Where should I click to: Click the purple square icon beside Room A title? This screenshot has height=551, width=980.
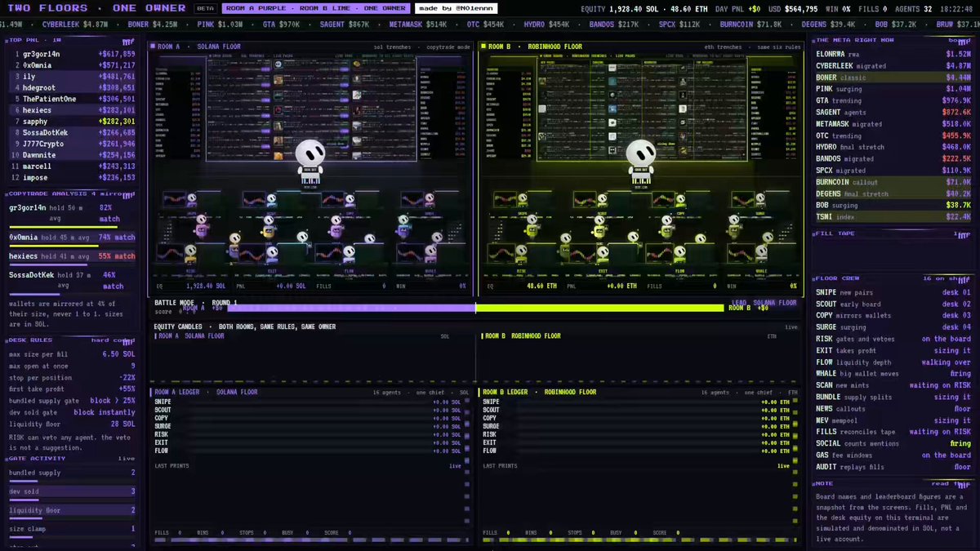click(x=153, y=47)
